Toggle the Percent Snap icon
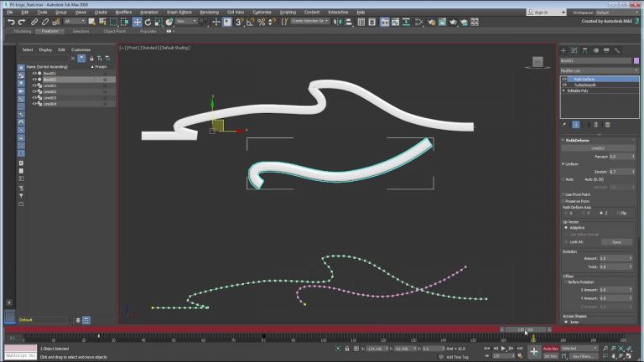Image resolution: width=644 pixels, height=362 pixels. pyautogui.click(x=262, y=22)
